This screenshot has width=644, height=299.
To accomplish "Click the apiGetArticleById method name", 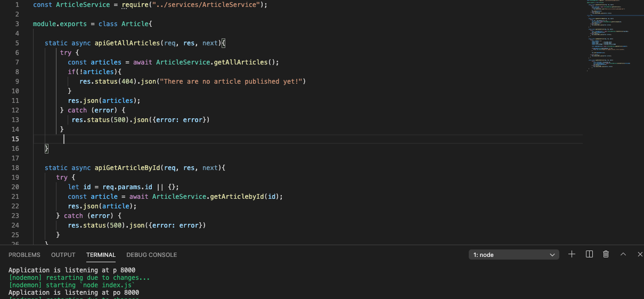I will point(127,168).
